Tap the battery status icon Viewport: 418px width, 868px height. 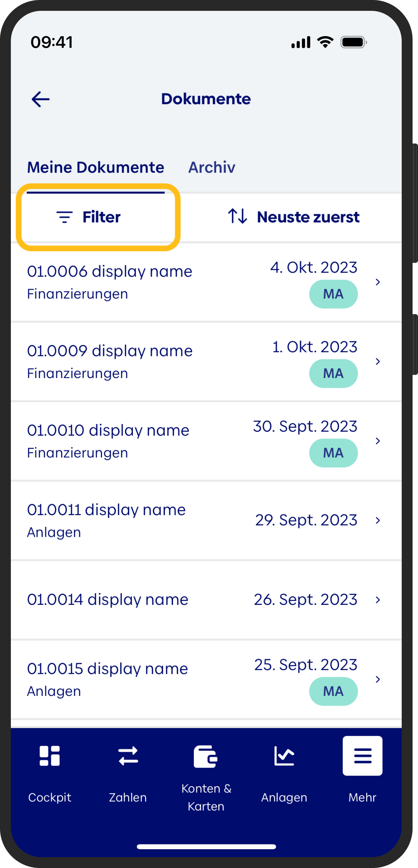[x=354, y=42]
